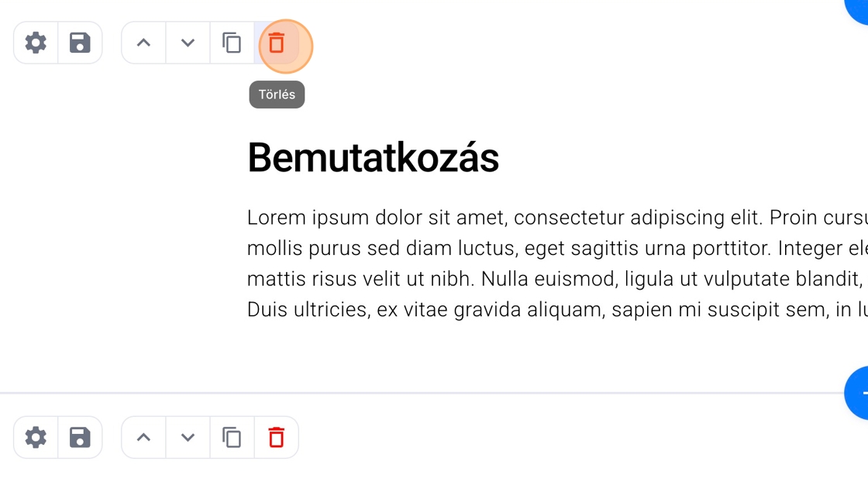
Task: Open settings gear below the divider line
Action: (x=36, y=438)
